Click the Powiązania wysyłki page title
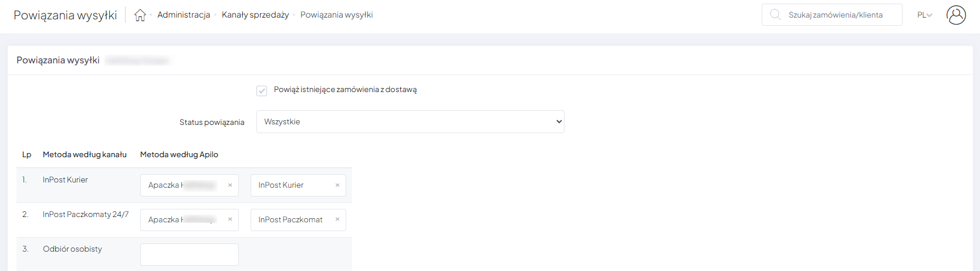Image resolution: width=980 pixels, height=271 pixels. click(65, 15)
